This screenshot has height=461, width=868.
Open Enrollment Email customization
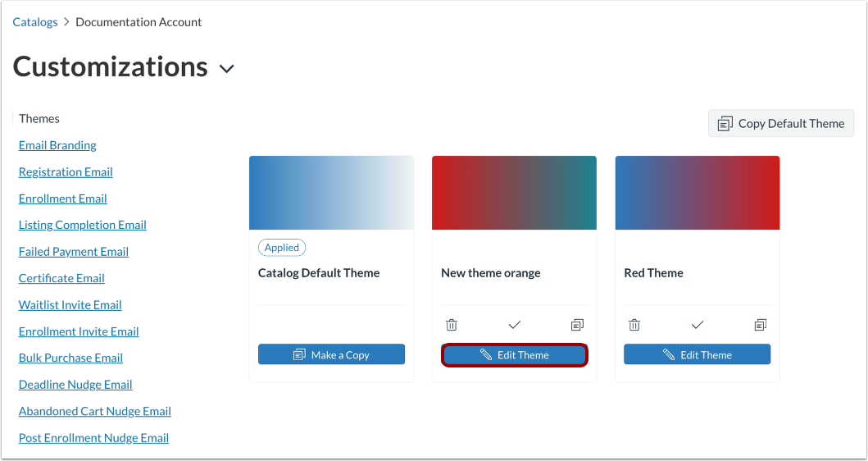63,199
